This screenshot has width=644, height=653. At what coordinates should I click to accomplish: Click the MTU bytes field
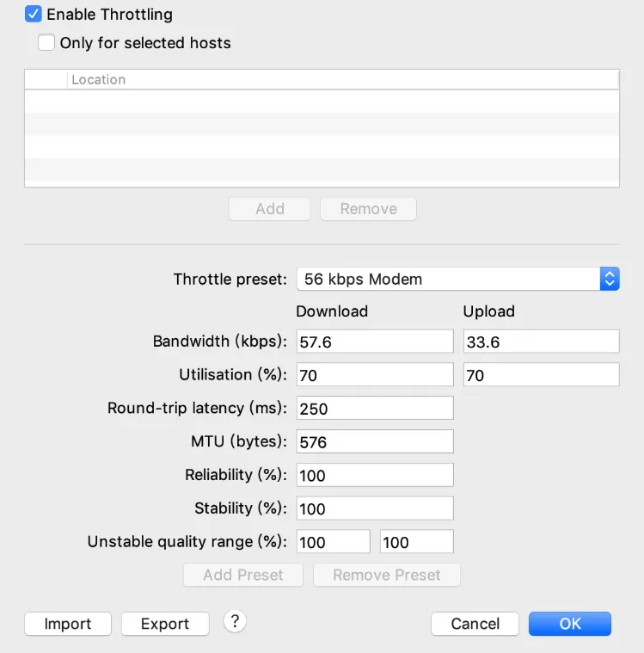coord(374,442)
